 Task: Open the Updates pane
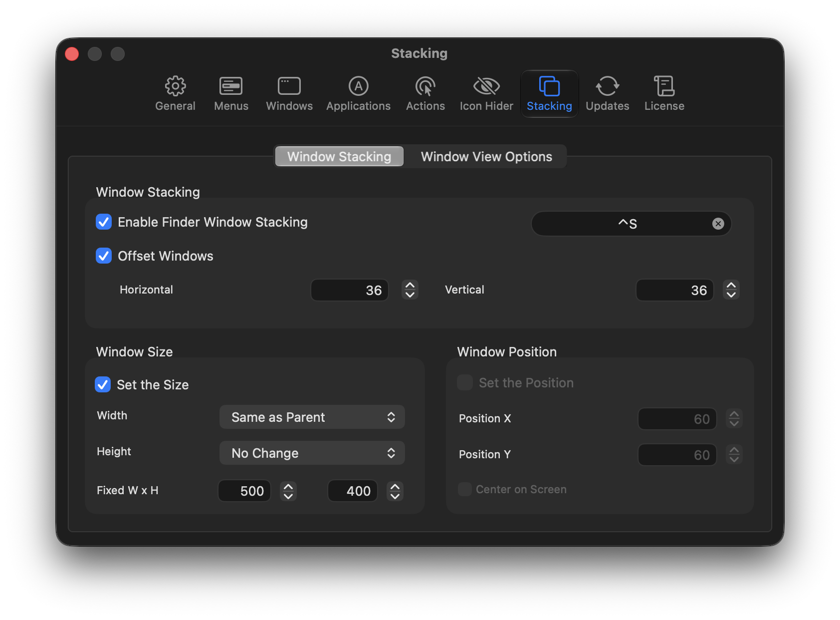pos(607,93)
